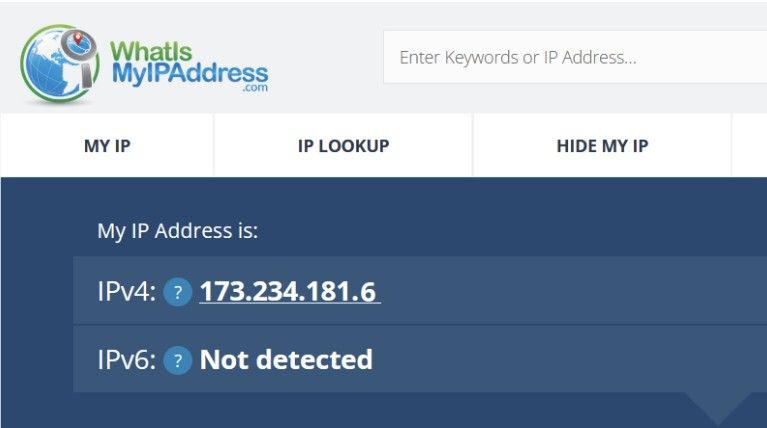Click the red location pin in the logo
Screen dimensions: 767x428
[78, 37]
